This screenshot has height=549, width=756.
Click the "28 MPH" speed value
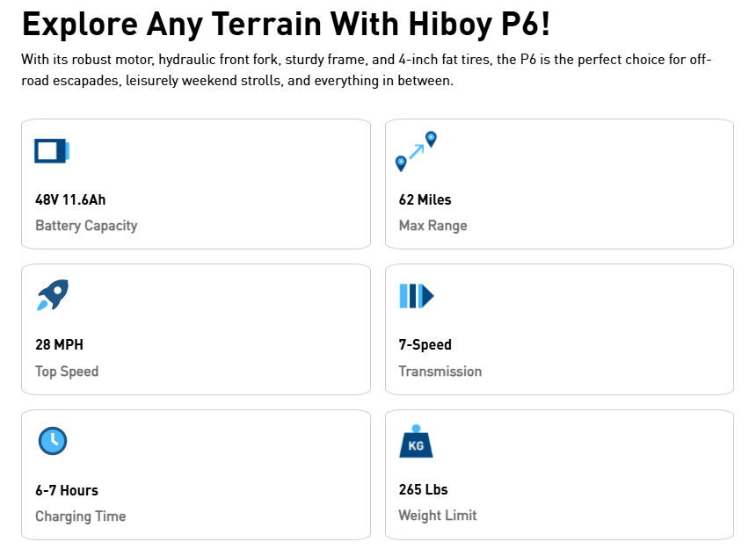[59, 344]
